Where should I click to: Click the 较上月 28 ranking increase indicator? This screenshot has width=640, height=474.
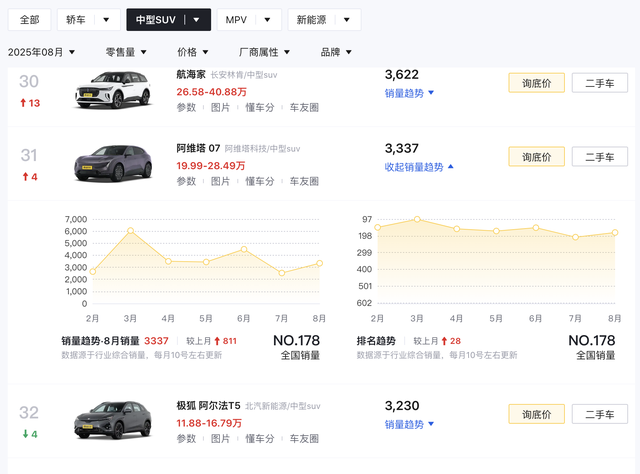437,341
